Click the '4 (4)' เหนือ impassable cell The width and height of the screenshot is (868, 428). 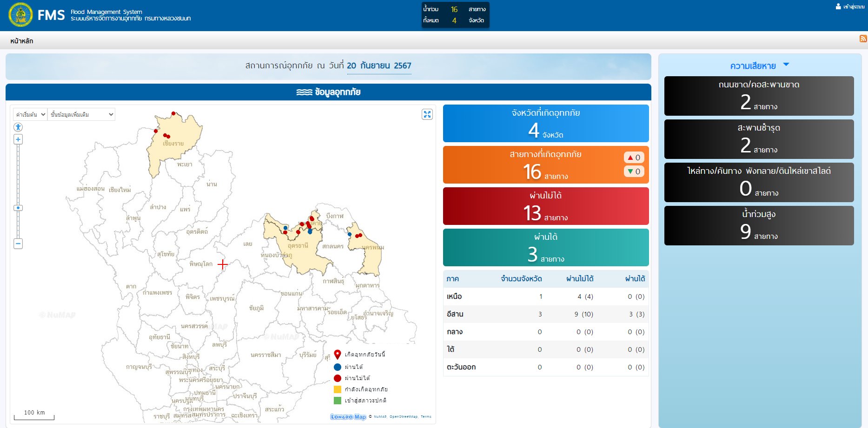click(585, 296)
